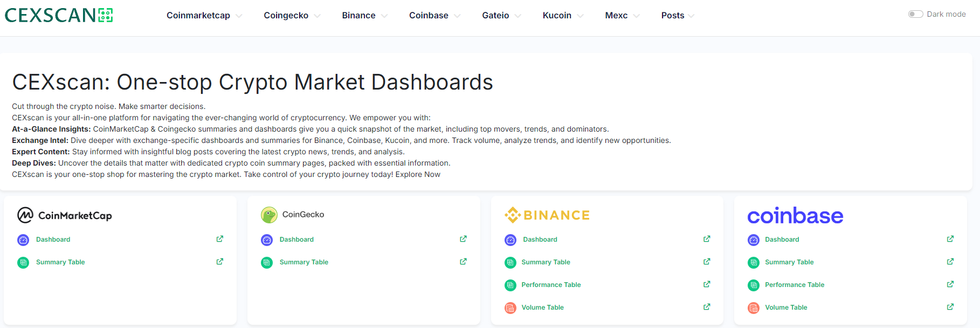Click CoinMarketCap Summary Table green icon
Viewport: 980px width, 328px height.
tap(23, 263)
